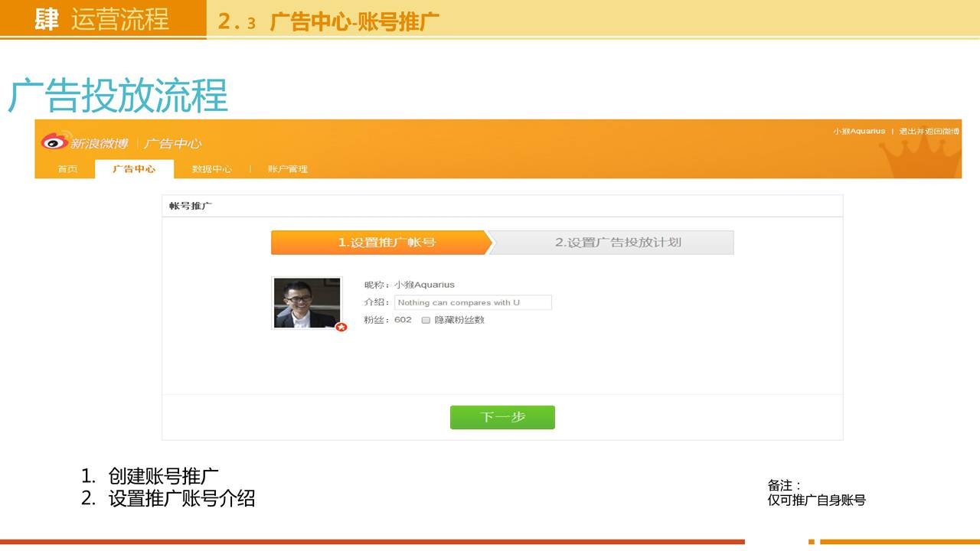The height and width of the screenshot is (551, 980).
Task: Select the 广告中心 tab
Action: [x=134, y=169]
